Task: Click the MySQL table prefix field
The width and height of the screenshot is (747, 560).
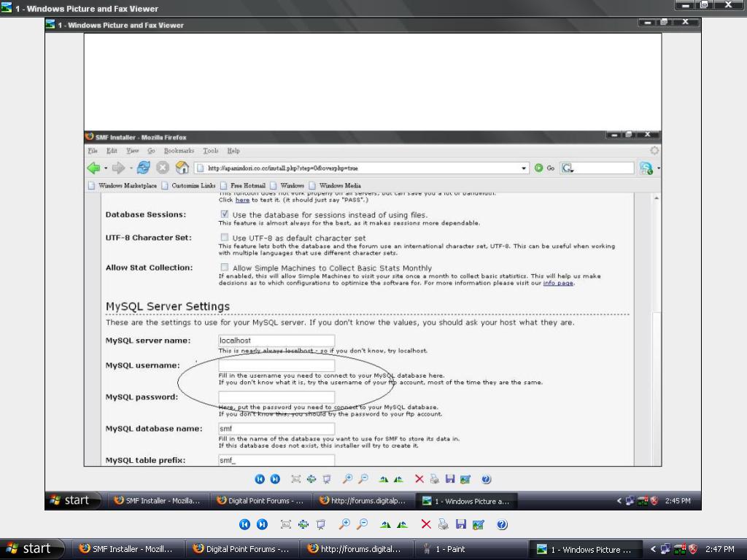Action: tap(276, 460)
